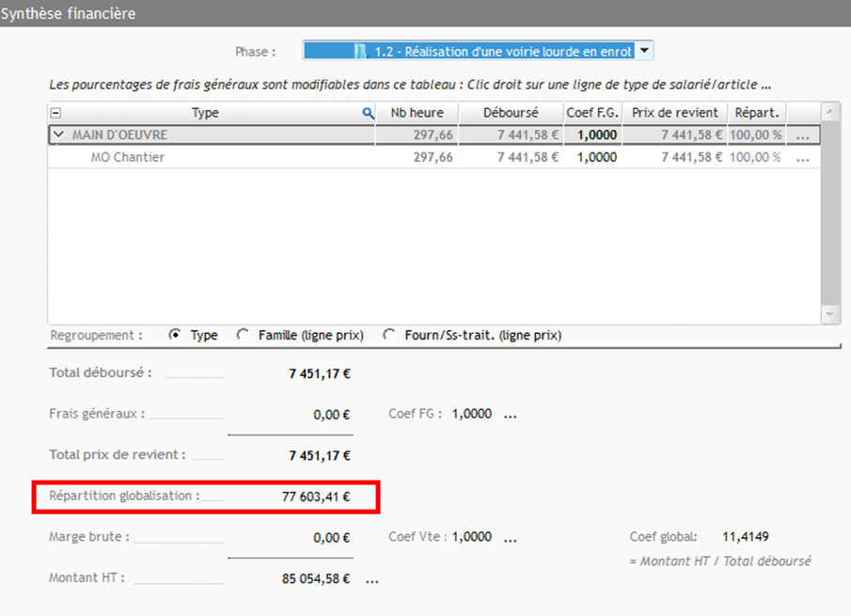Click the Coef F.G. column header
This screenshot has height=616, width=851.
point(591,113)
